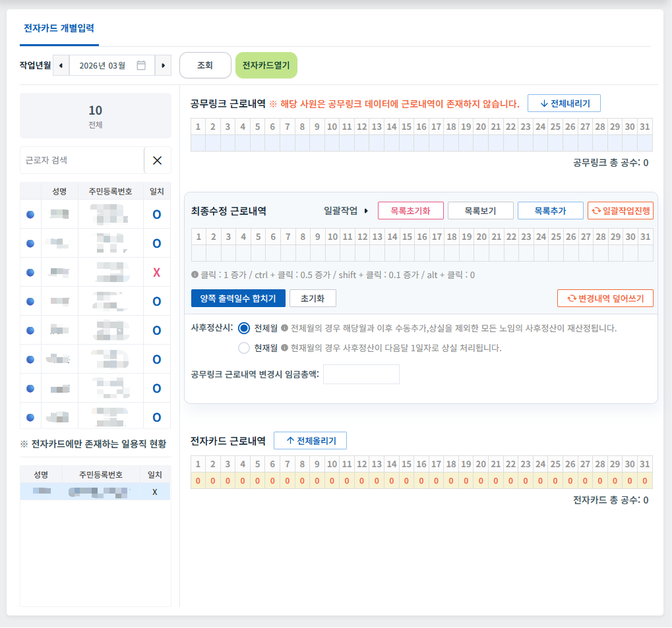Click day 20 cell in 공무링크 근로내역
Screen dimensions: 672x628
pos(481,143)
